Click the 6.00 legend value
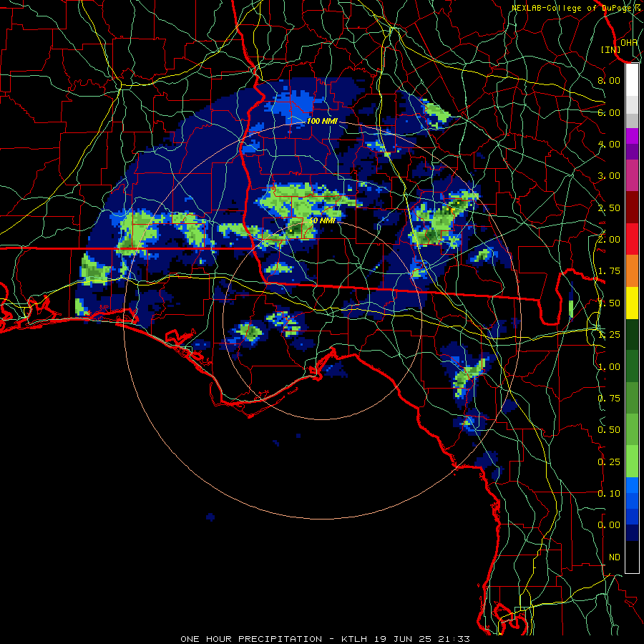The image size is (644, 644). (609, 112)
